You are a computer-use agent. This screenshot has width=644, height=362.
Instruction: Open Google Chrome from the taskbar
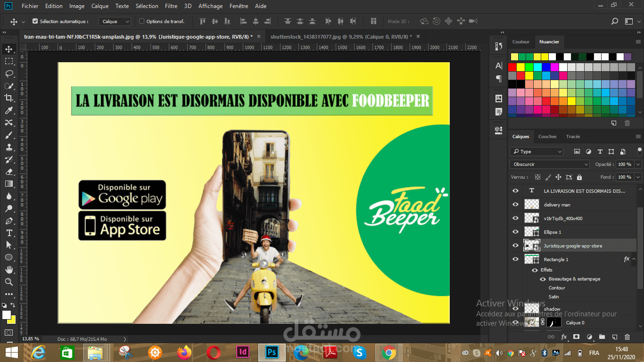click(388, 352)
